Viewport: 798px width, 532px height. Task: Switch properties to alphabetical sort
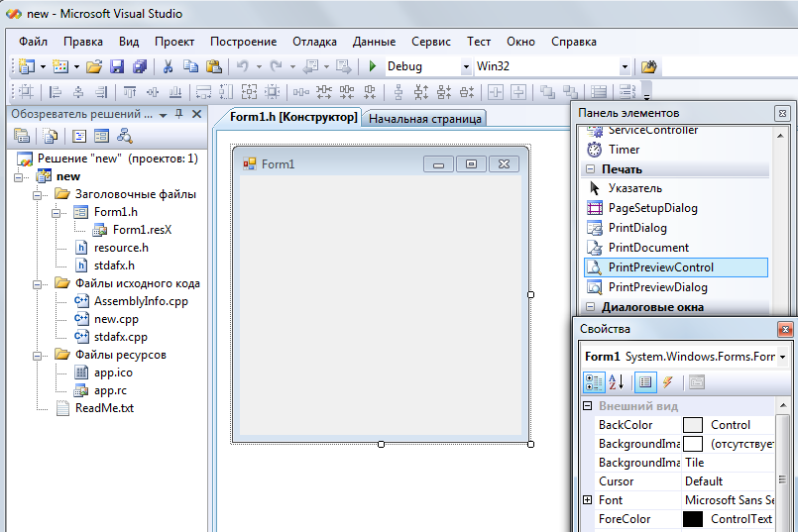pyautogui.click(x=616, y=382)
